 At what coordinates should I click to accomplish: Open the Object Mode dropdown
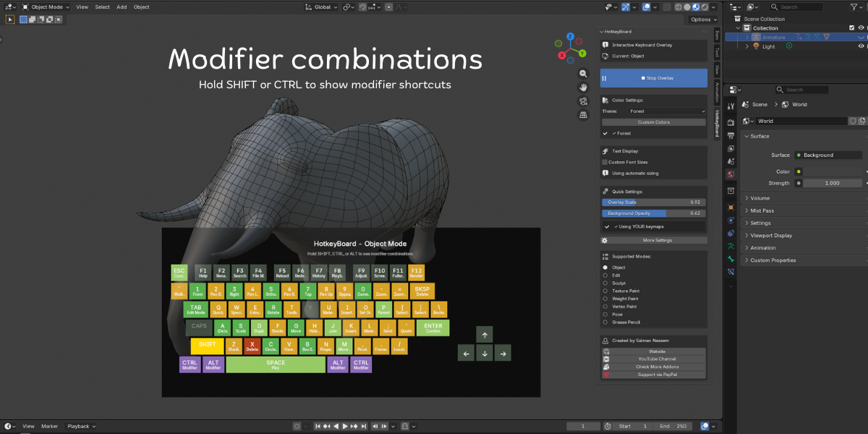click(45, 7)
